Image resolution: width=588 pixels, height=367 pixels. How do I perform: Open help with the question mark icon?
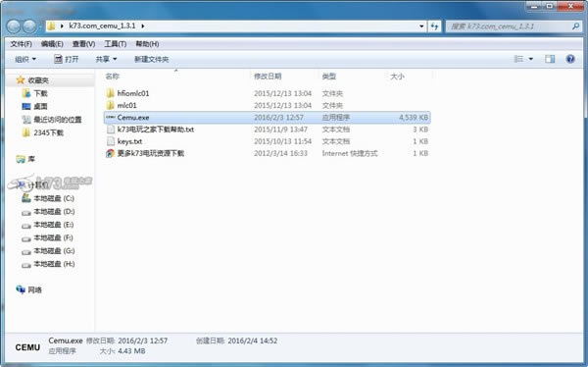pos(570,59)
